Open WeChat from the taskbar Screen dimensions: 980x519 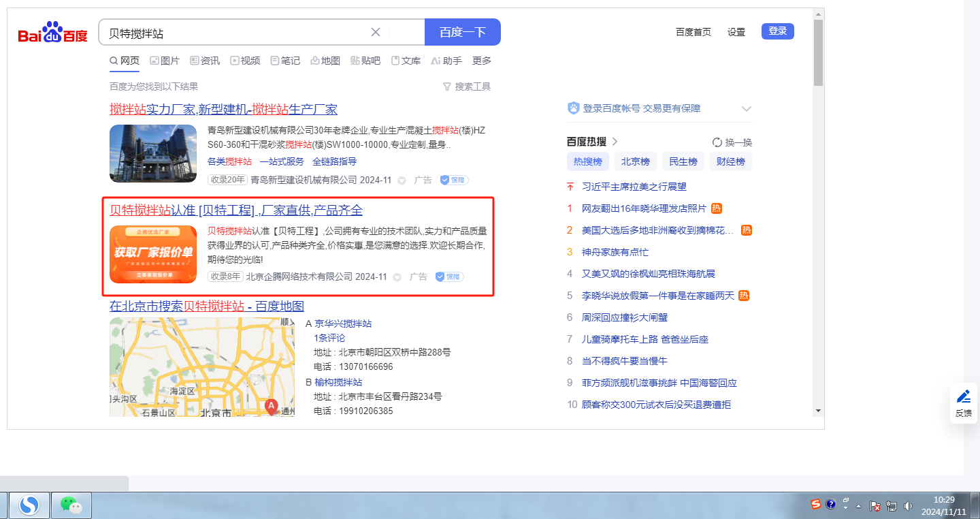tap(71, 505)
